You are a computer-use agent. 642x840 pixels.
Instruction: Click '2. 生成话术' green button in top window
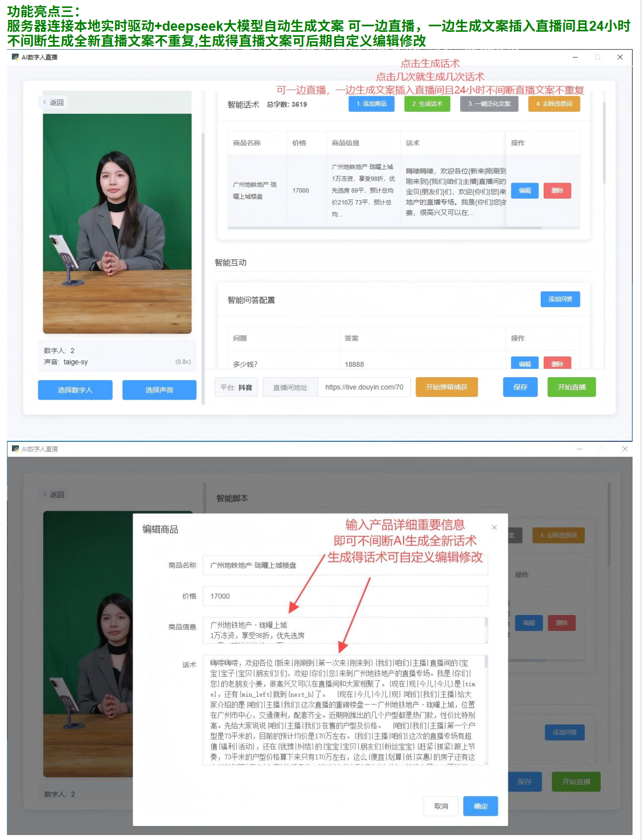(427, 104)
